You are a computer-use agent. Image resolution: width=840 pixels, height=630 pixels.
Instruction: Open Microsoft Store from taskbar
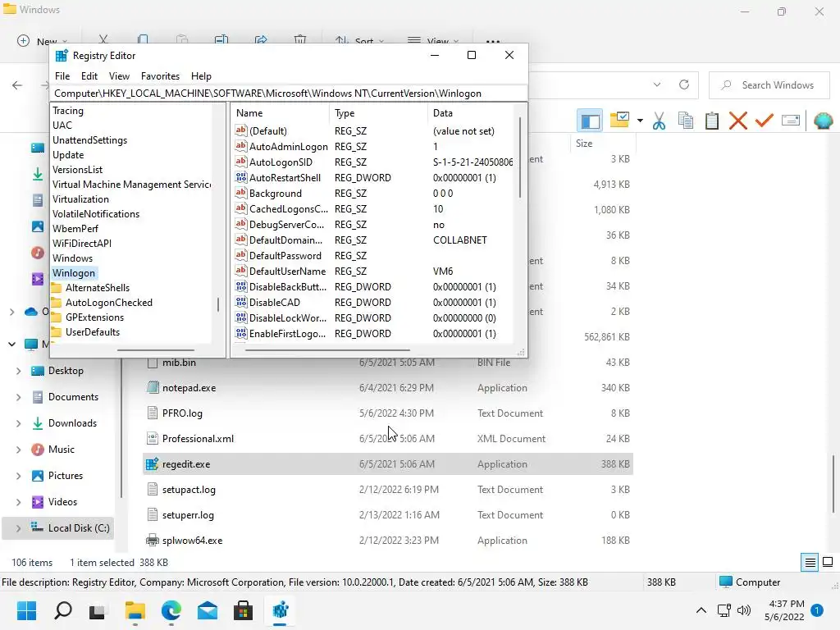click(243, 610)
